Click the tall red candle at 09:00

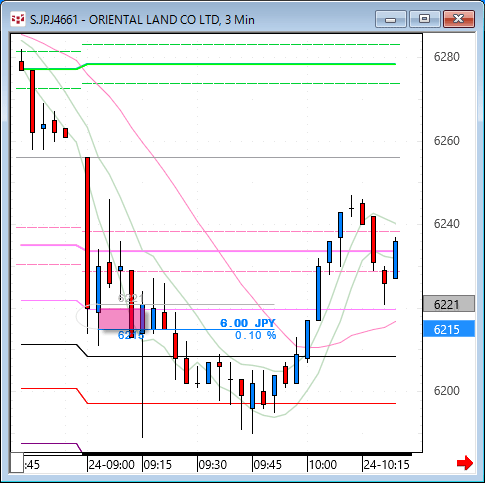[87, 233]
